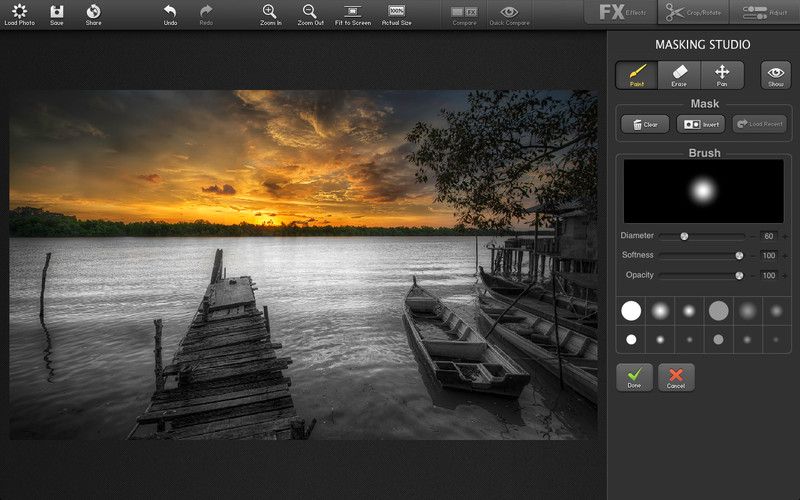Click the Load Photo icon

pos(19,14)
